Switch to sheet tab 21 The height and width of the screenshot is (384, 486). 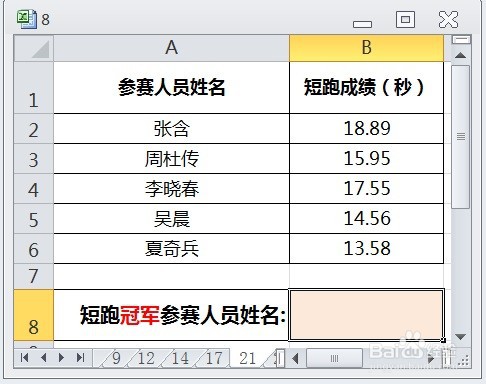point(247,358)
